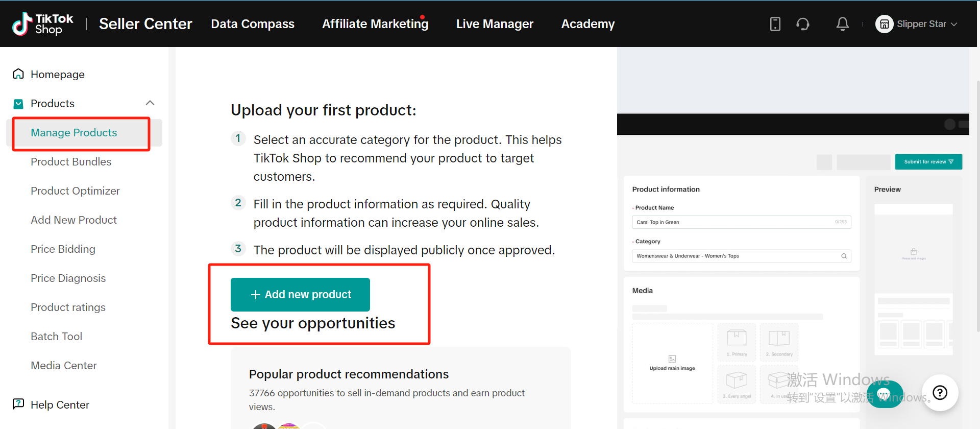Image resolution: width=980 pixels, height=429 pixels.
Task: Click the TikTok Shop logo
Action: pos(42,24)
